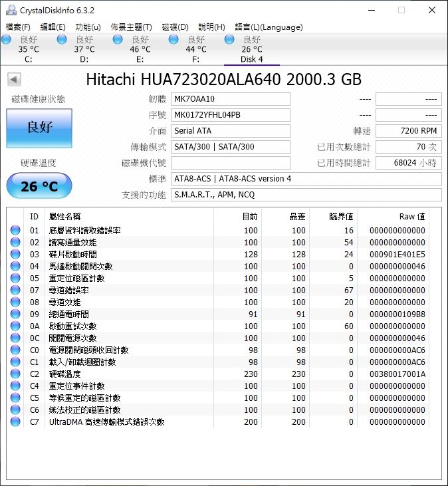Select drive F: status icon
The image size is (448, 486).
point(174,40)
